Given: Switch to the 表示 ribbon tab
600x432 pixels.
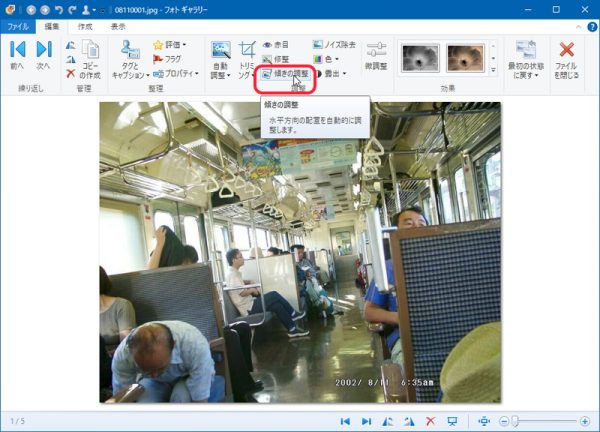Looking at the screenshot, I should tap(118, 26).
